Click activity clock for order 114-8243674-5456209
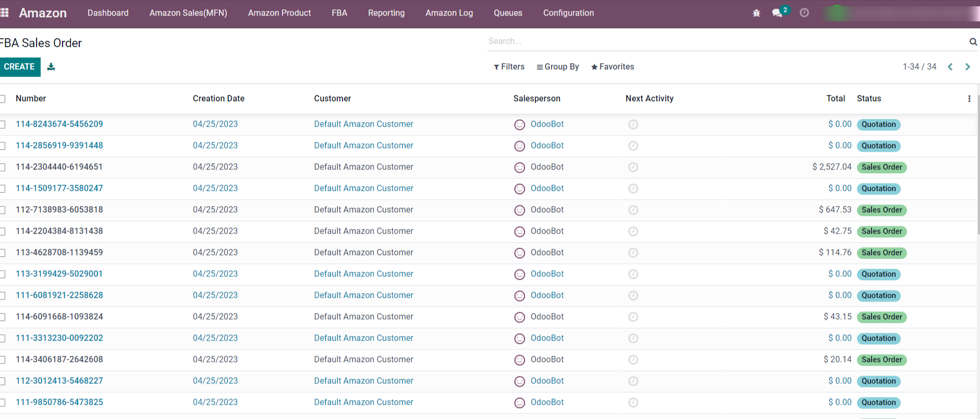The width and height of the screenshot is (980, 419). pyautogui.click(x=633, y=124)
